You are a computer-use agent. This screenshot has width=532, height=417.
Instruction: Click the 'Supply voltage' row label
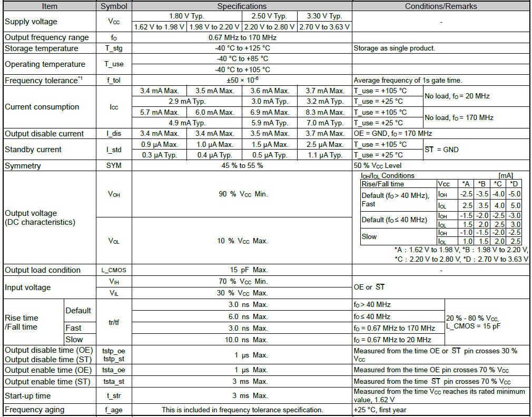pos(31,22)
